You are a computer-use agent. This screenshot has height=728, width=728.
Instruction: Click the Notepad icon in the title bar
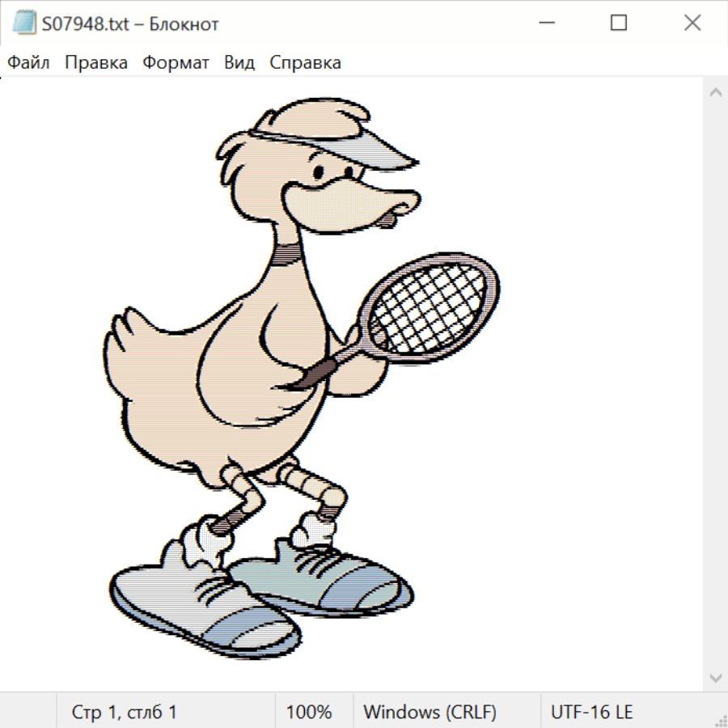pyautogui.click(x=23, y=23)
